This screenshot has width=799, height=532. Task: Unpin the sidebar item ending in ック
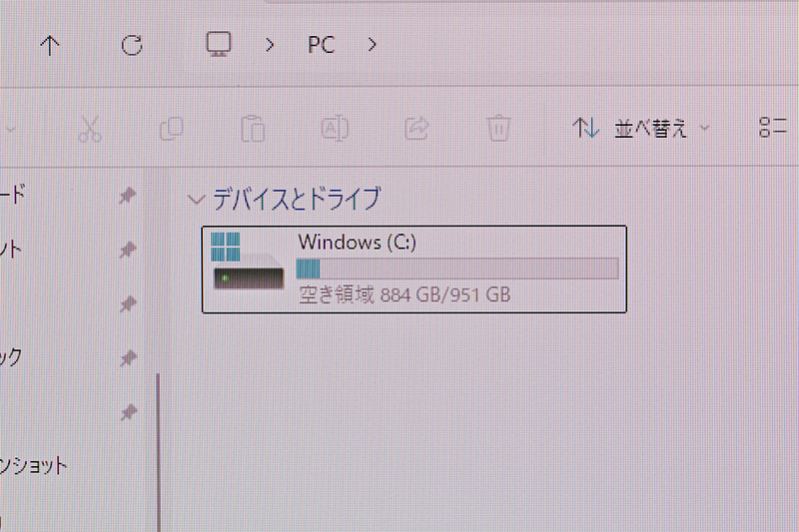point(129,358)
